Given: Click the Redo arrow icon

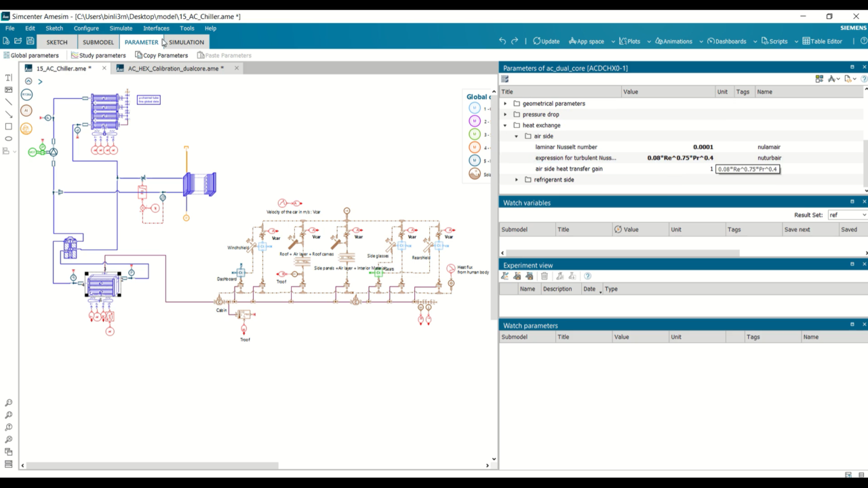Looking at the screenshot, I should [x=515, y=41].
